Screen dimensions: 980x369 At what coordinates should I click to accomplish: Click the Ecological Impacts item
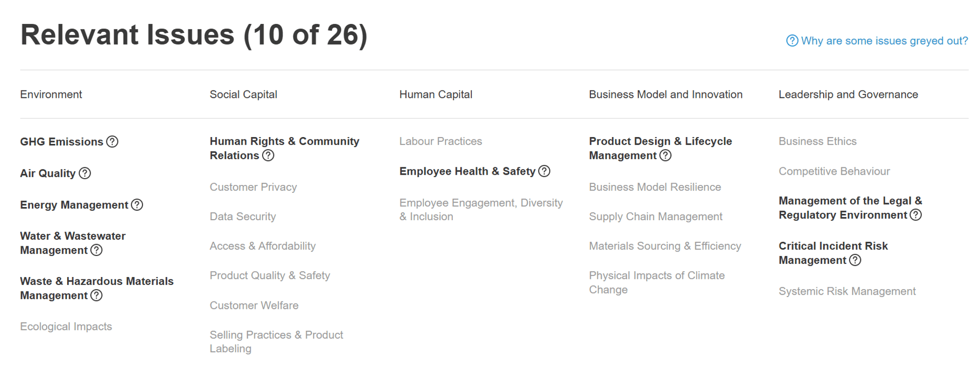pyautogui.click(x=66, y=326)
